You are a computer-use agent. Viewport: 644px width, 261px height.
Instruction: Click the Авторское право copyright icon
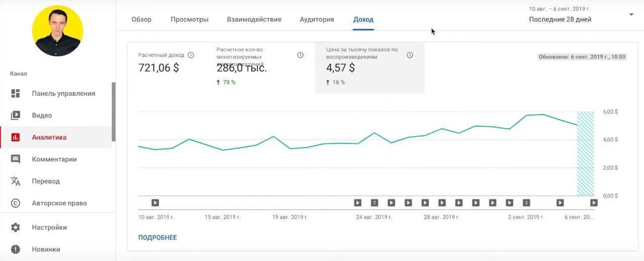16,203
